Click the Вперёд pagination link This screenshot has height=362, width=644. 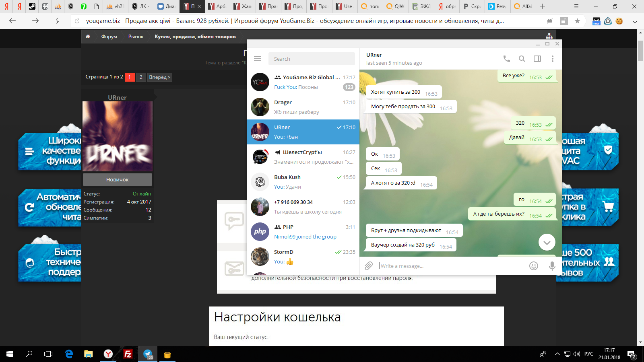click(x=159, y=77)
